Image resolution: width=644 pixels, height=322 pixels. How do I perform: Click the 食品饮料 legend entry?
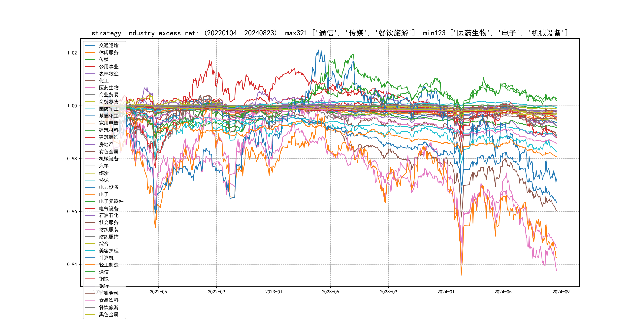coord(109,300)
